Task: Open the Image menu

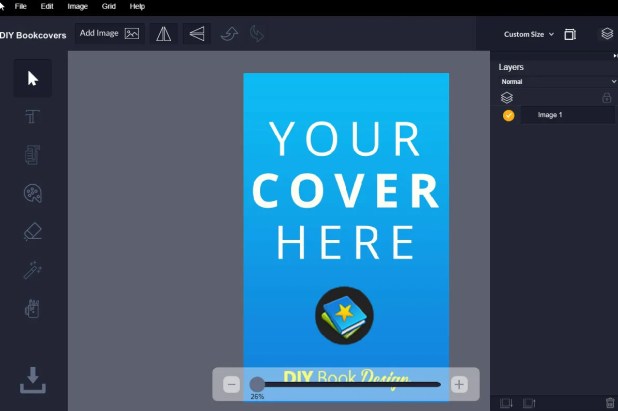Action: pos(77,6)
